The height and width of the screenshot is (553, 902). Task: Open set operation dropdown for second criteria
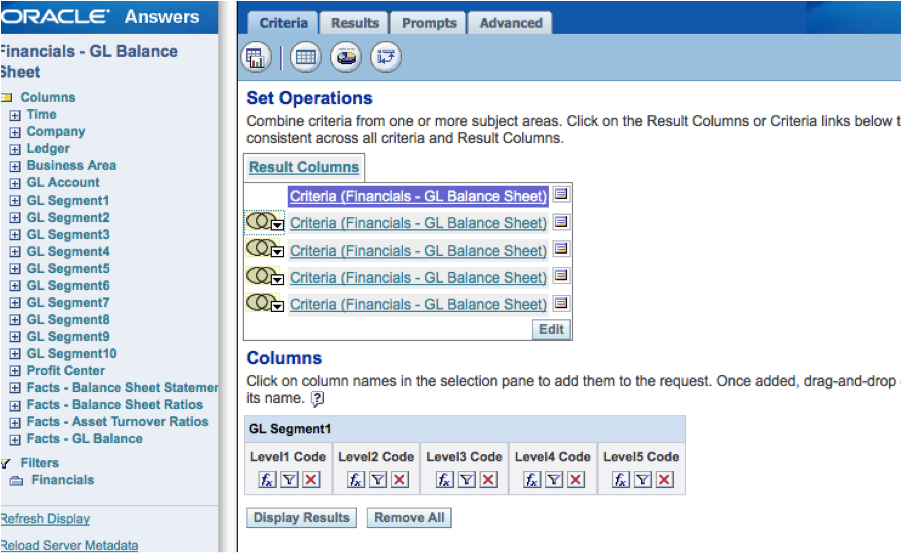(x=277, y=225)
